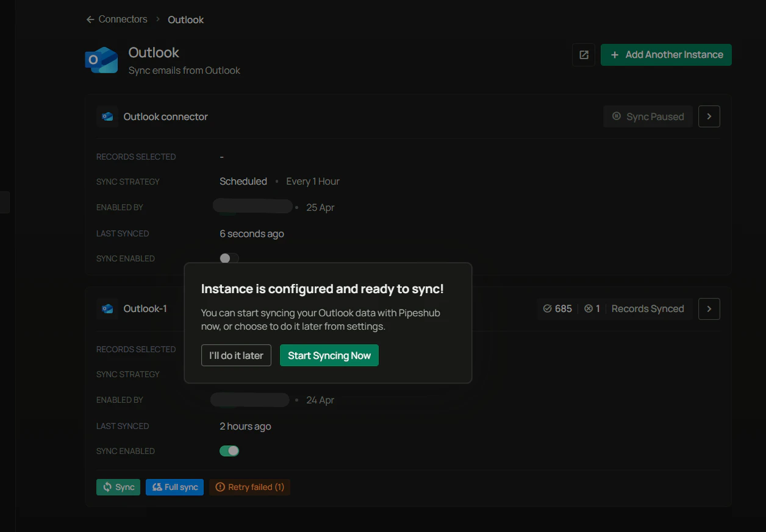The height and width of the screenshot is (532, 766).
Task: Open the Connectors breadcrumb link
Action: [x=123, y=20]
